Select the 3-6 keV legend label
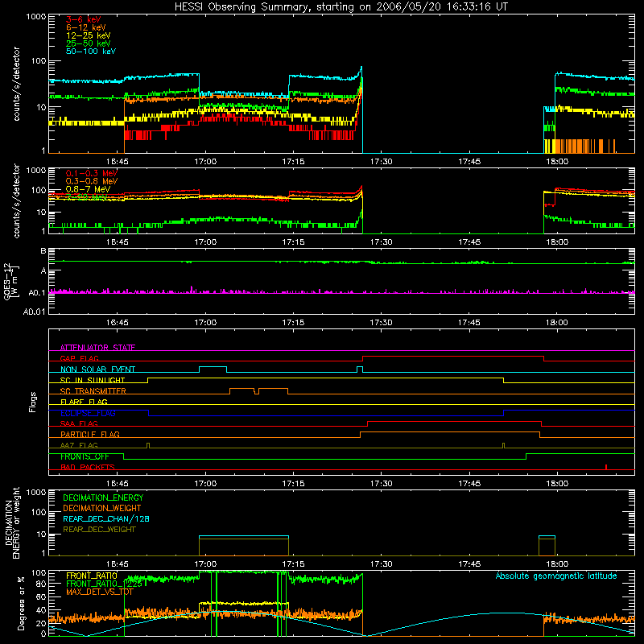This screenshot has width=644, height=644. (x=83, y=19)
